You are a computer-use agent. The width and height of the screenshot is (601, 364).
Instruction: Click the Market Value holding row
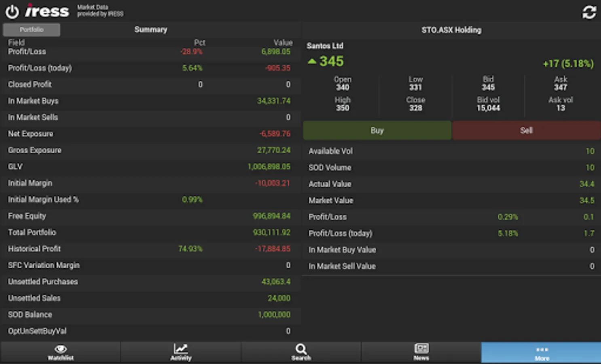point(451,200)
